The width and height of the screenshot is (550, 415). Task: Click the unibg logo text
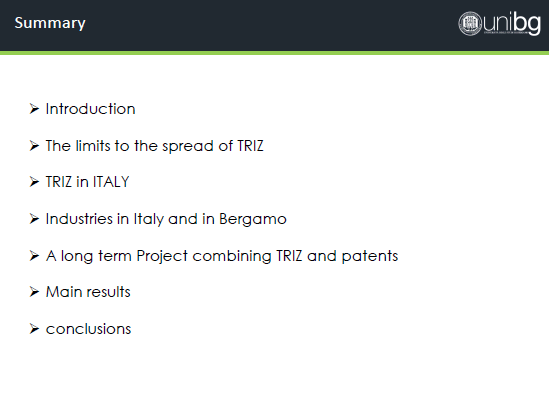pyautogui.click(x=512, y=23)
